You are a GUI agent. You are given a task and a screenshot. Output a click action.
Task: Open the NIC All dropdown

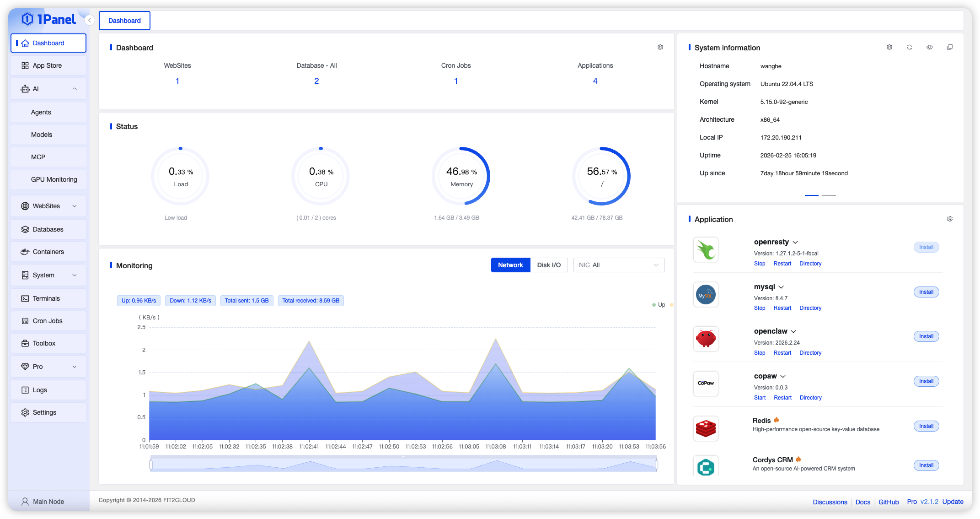619,265
